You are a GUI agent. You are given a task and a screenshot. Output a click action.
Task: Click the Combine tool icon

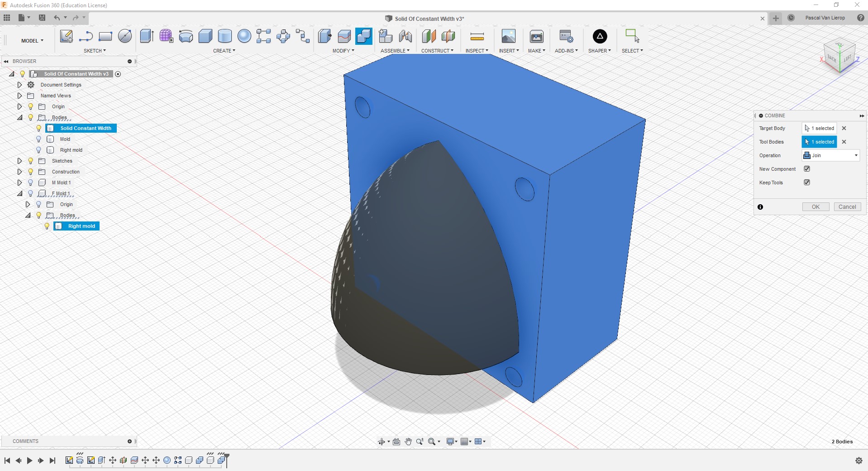point(364,36)
